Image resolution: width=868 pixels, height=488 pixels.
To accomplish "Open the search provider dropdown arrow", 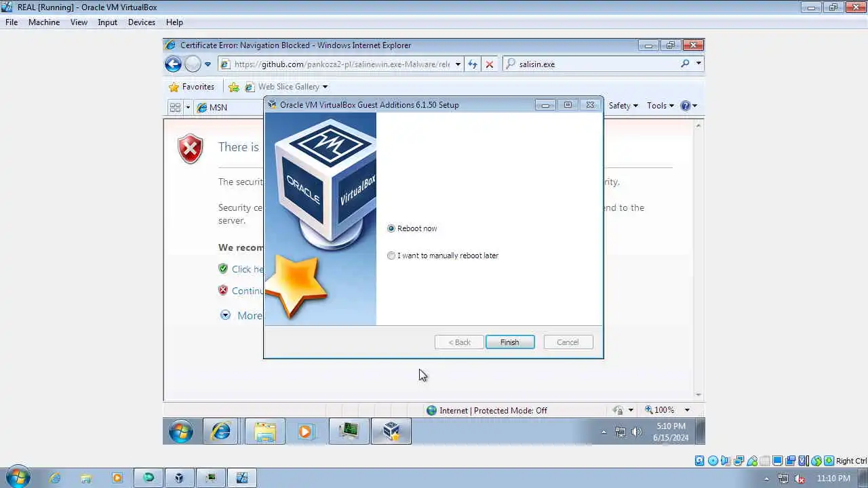I will [x=698, y=64].
